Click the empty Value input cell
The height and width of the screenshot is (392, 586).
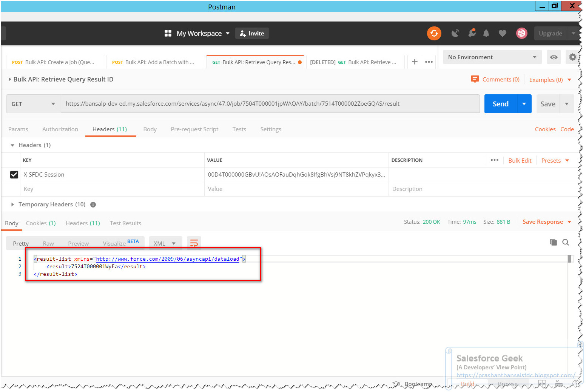click(296, 189)
